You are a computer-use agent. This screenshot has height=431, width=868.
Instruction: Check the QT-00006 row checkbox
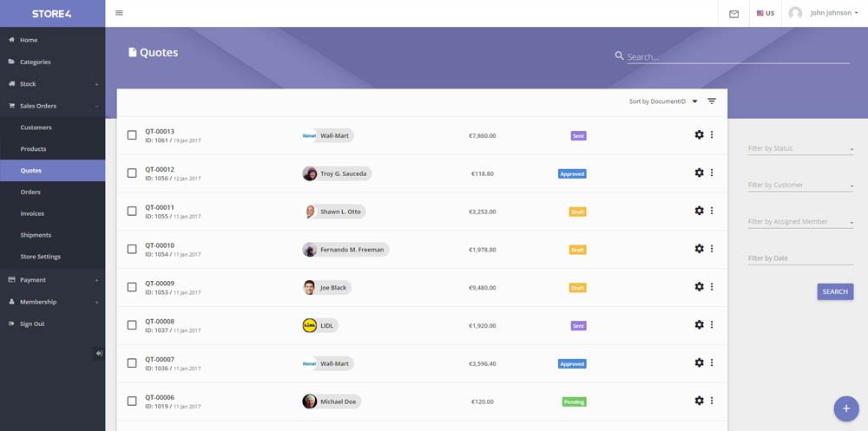(x=132, y=402)
